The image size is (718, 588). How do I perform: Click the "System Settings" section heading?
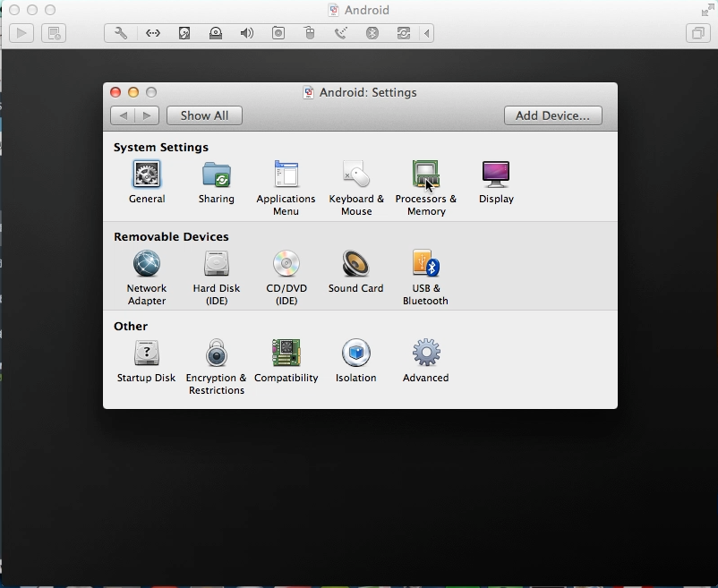(x=161, y=148)
